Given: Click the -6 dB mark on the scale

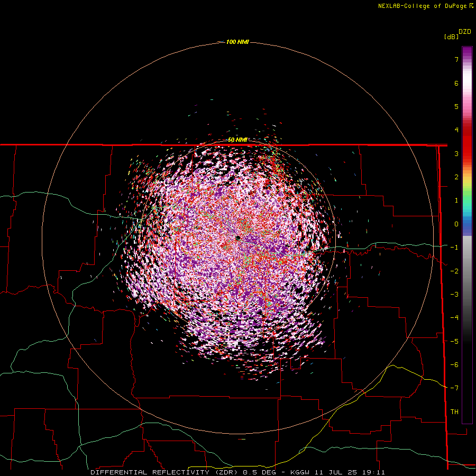Looking at the screenshot, I should (x=454, y=365).
